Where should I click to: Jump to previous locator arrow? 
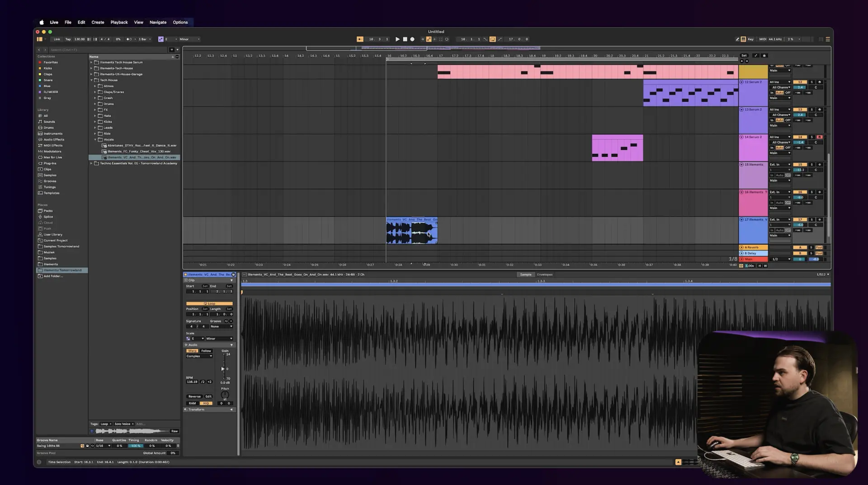[741, 61]
